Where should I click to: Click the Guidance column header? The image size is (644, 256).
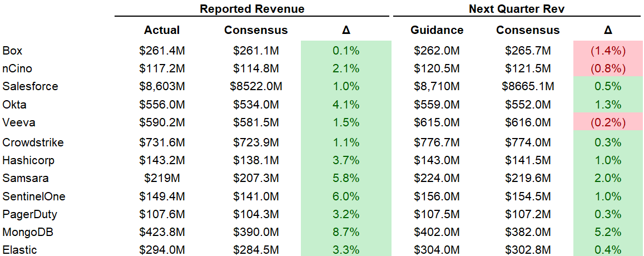[437, 30]
